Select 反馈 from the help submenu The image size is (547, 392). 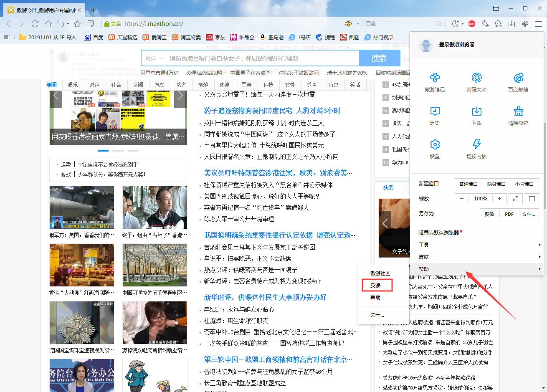[x=377, y=285]
